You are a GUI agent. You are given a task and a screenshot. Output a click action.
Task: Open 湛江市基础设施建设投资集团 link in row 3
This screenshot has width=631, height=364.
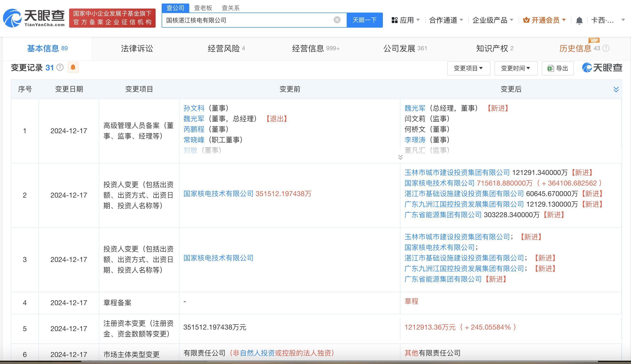point(464,258)
